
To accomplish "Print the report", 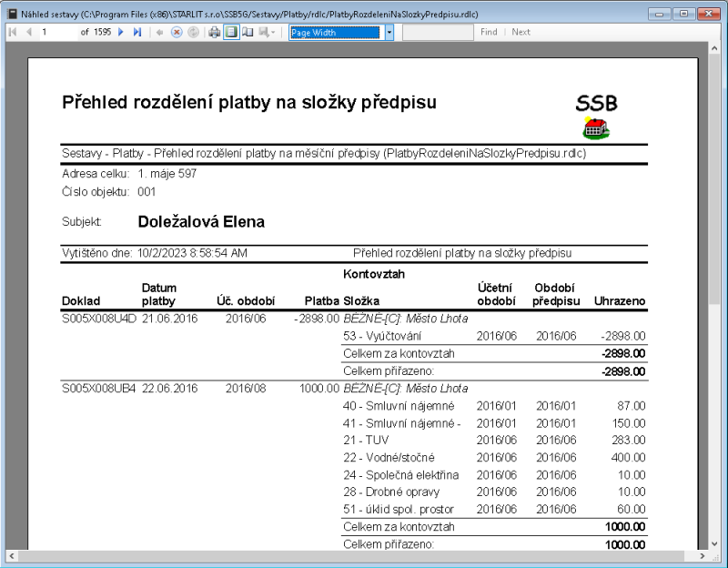I will pos(214,33).
